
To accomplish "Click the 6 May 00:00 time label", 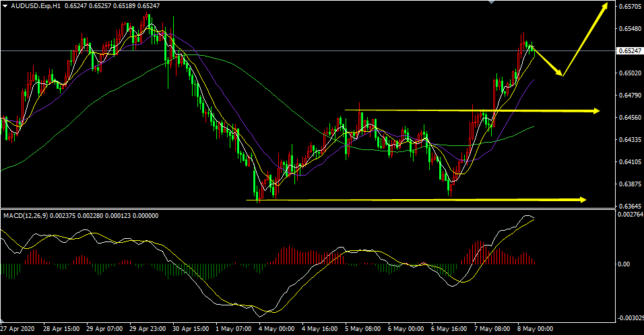I will (x=406, y=329).
